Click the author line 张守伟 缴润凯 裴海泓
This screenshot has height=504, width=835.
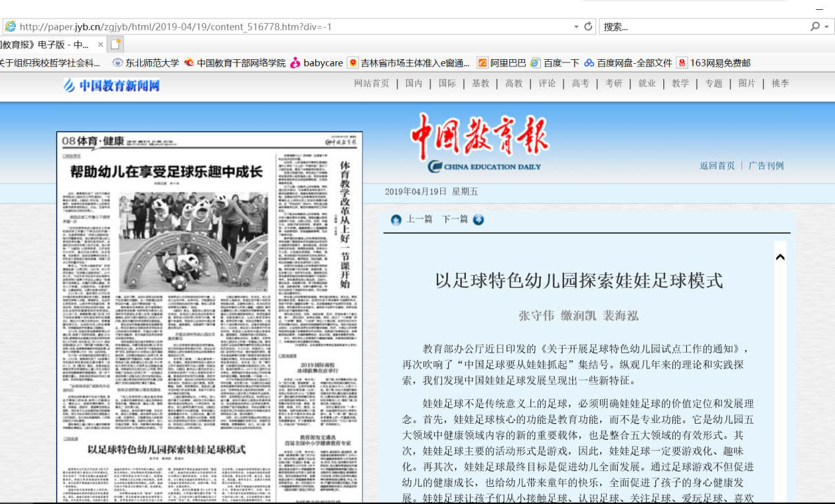point(579,316)
